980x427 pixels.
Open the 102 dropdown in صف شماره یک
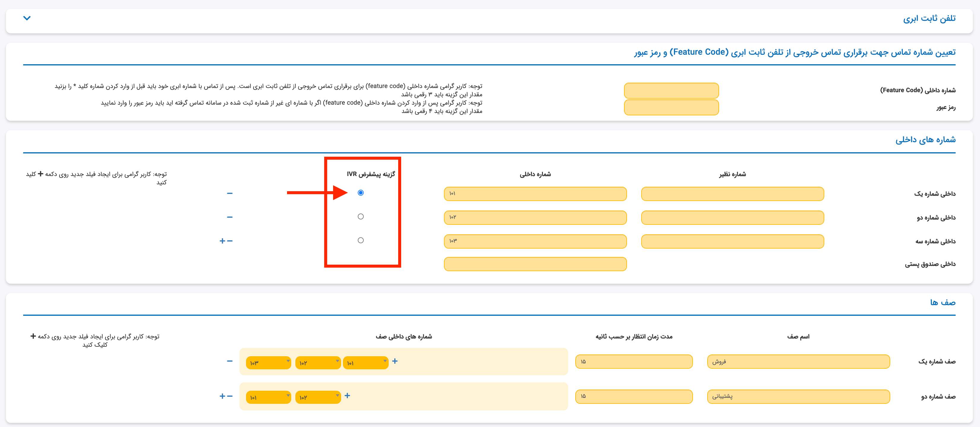tap(318, 363)
